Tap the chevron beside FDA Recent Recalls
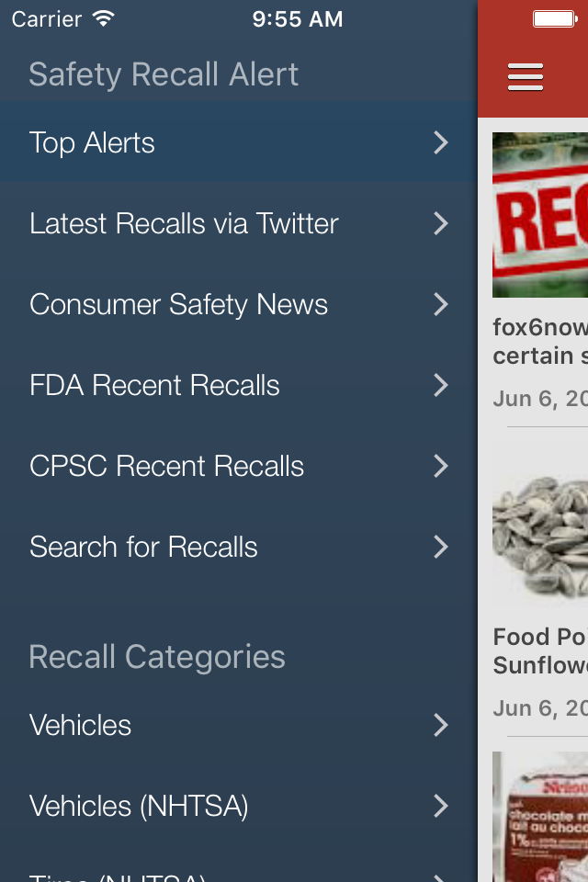Viewport: 588px width, 882px height. (x=442, y=385)
